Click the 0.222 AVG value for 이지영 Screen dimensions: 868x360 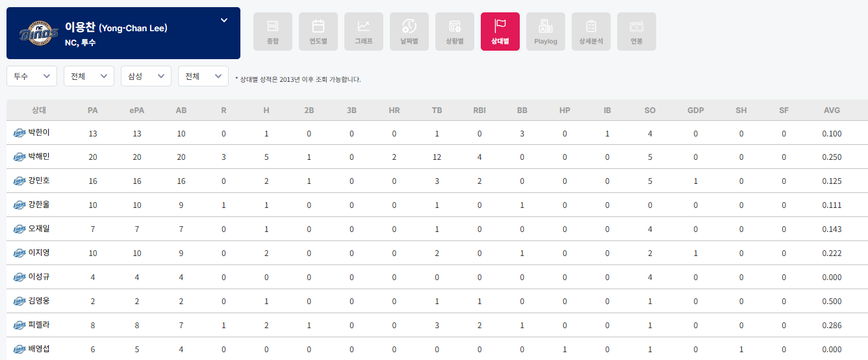pyautogui.click(x=832, y=253)
